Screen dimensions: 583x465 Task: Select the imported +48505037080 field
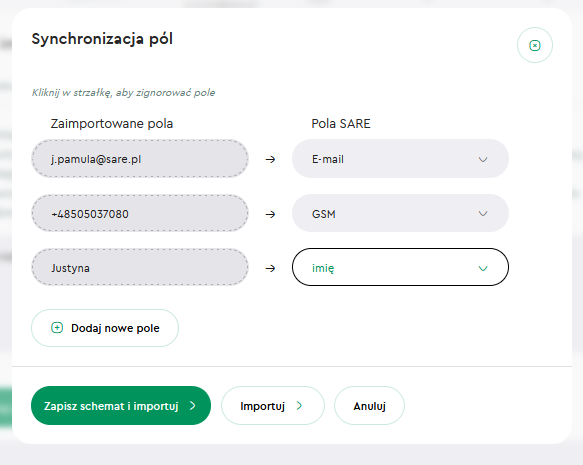pos(140,213)
